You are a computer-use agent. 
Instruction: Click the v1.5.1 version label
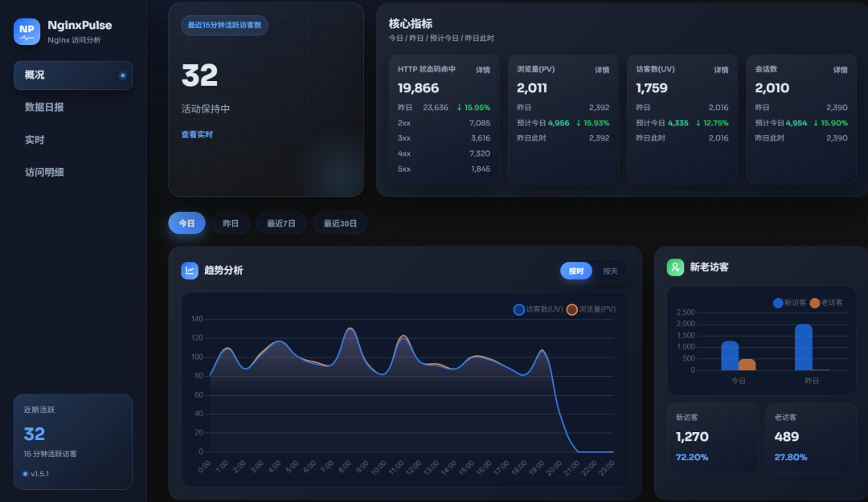[x=40, y=474]
